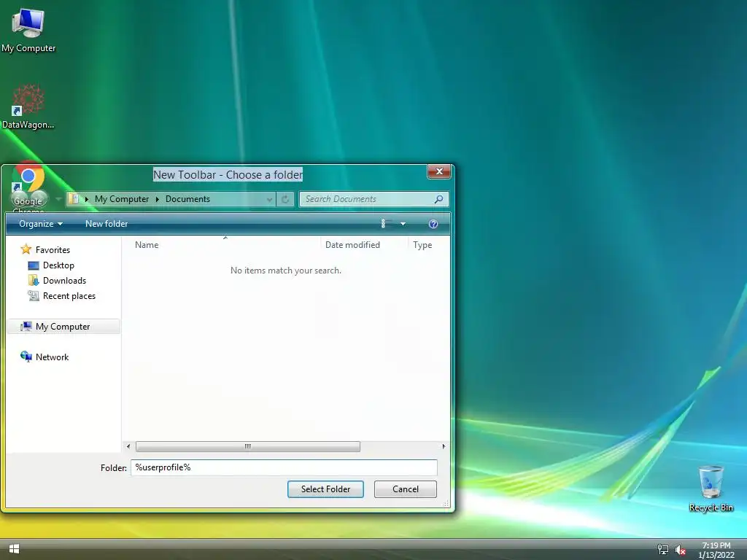This screenshot has height=560, width=747.
Task: Expand arrow before My Computer breadcrumb
Action: pyautogui.click(x=87, y=199)
